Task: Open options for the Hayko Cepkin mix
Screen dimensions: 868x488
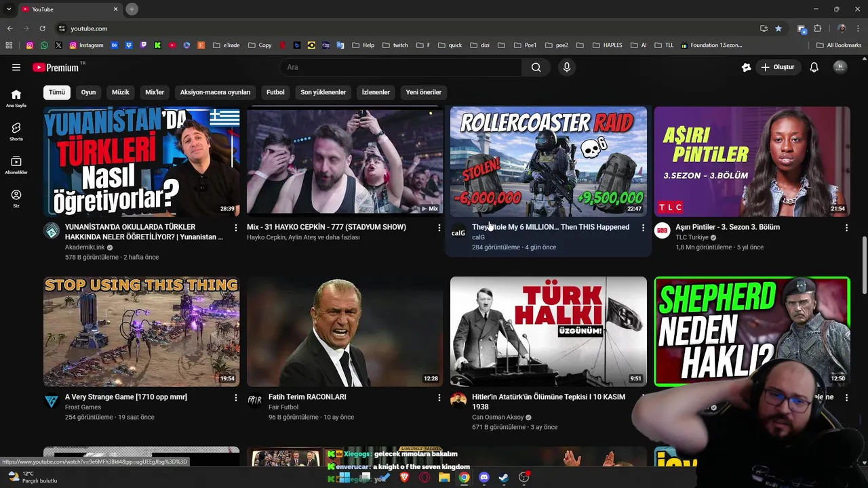Action: tap(439, 228)
